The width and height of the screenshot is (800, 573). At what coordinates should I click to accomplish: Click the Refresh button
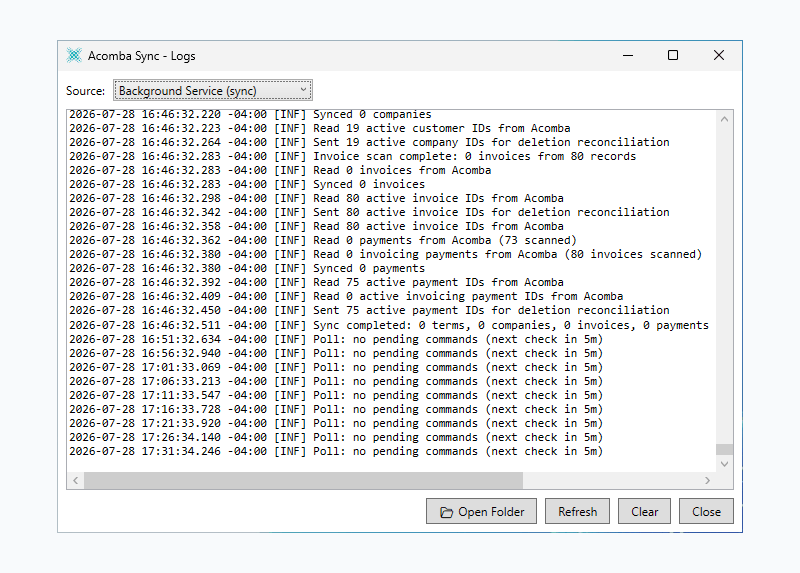click(x=577, y=511)
